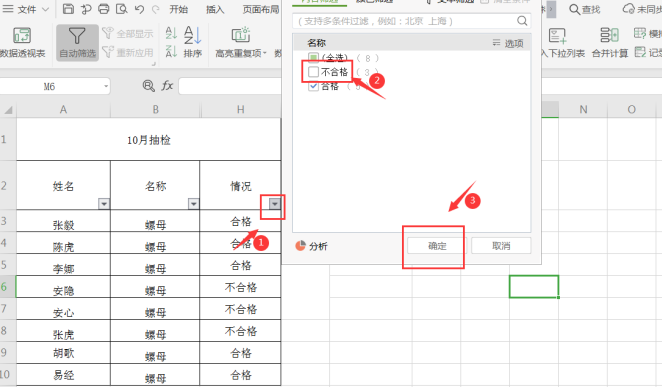Open filter dropdown for 情况 column

[x=275, y=204]
